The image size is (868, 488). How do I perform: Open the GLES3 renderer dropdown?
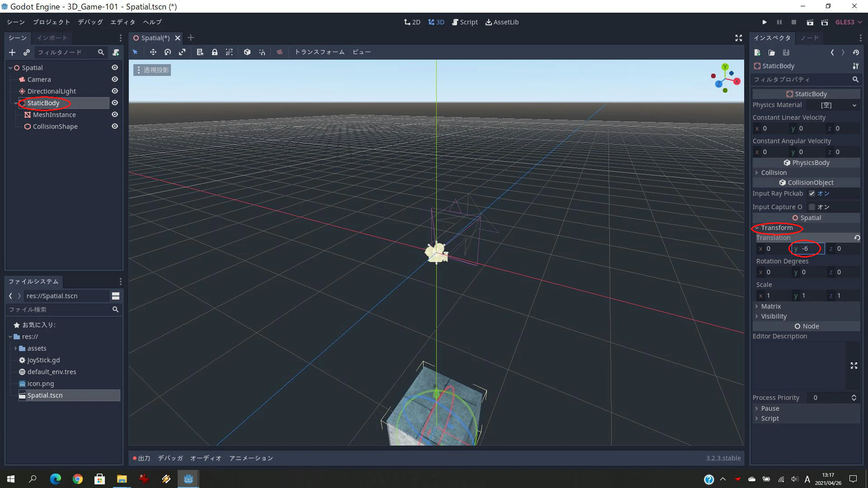(849, 22)
